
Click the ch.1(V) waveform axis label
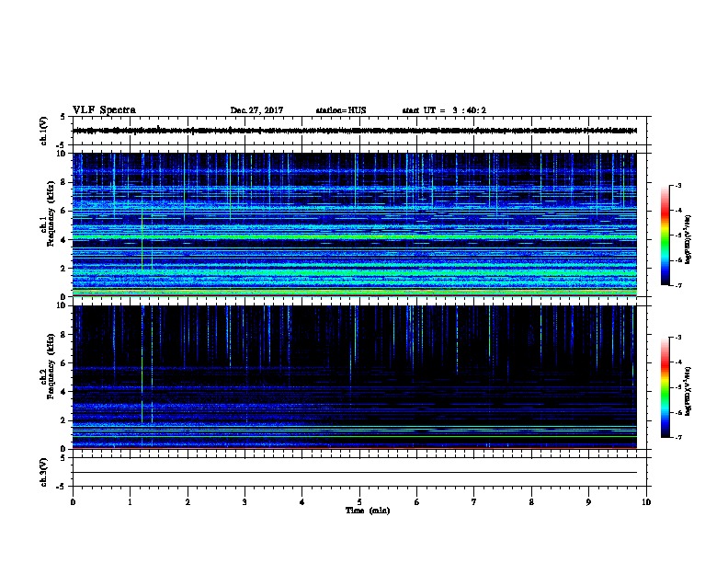[43, 131]
